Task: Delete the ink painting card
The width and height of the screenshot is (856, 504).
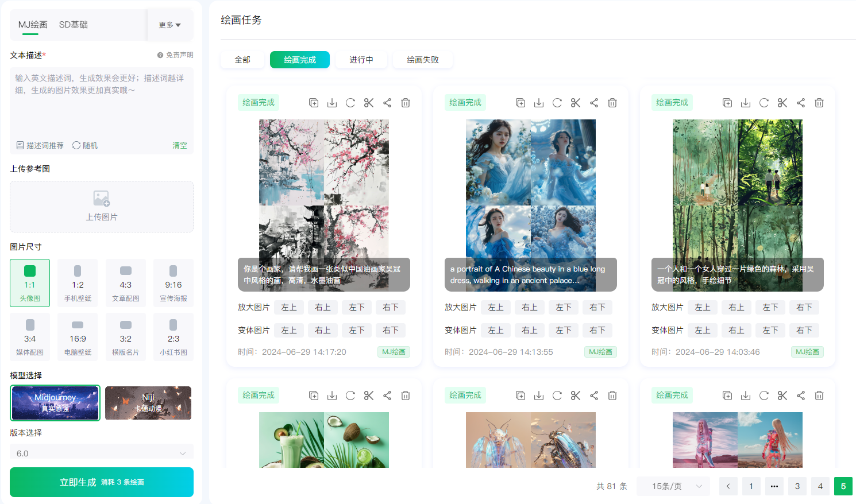Action: tap(406, 103)
